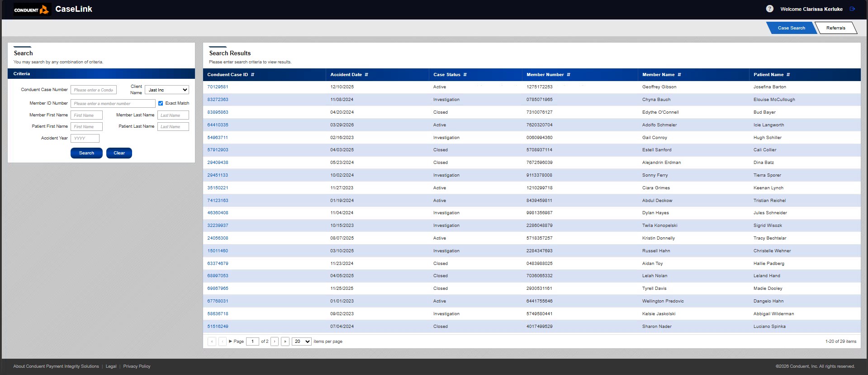Click the Conduent logo
Viewport: 868px width, 375px height.
pyautogui.click(x=31, y=10)
